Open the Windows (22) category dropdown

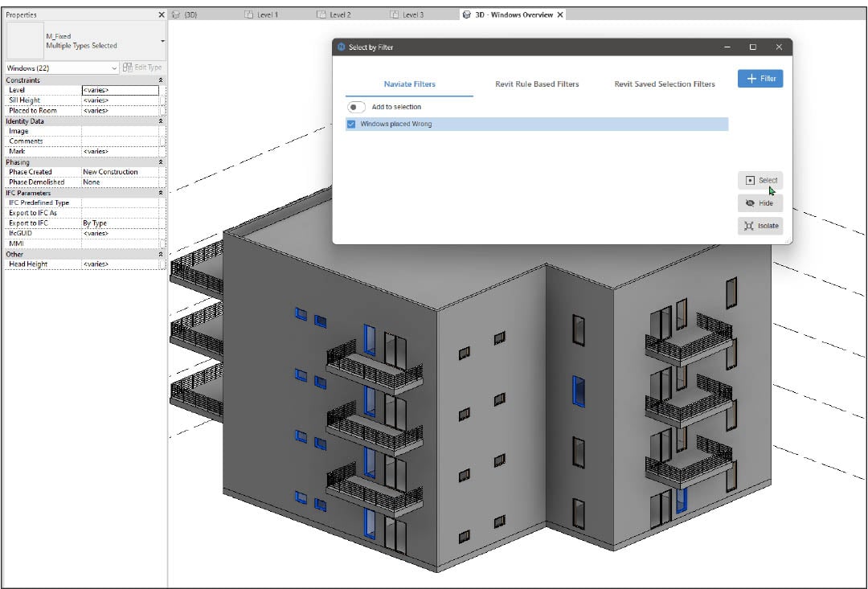(x=113, y=68)
